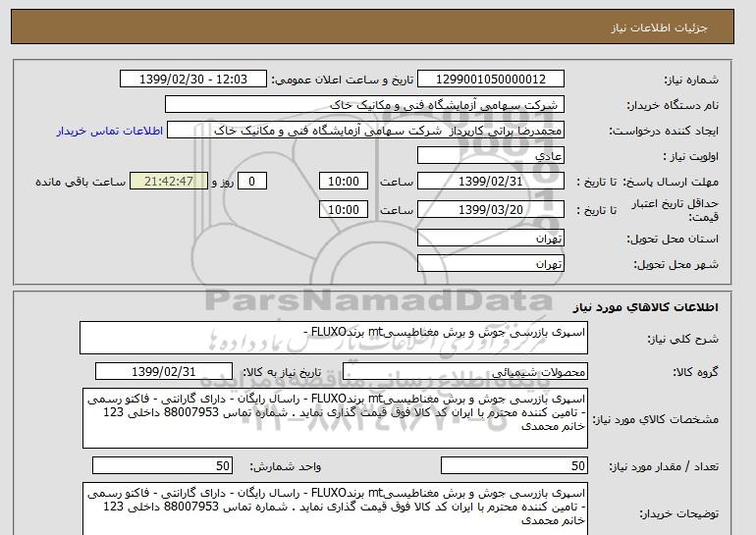Click the label توضیحات خریدار
The image size is (756, 535).
tap(678, 513)
